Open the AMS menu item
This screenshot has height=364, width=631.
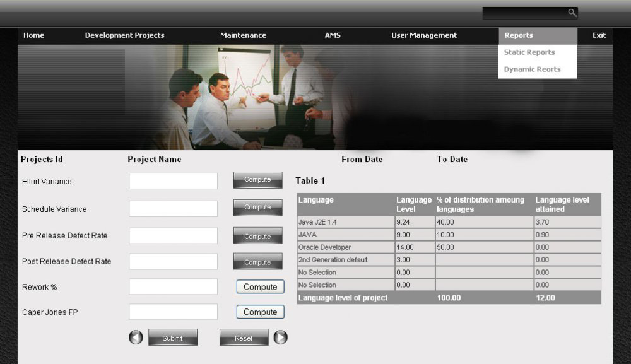pyautogui.click(x=333, y=35)
